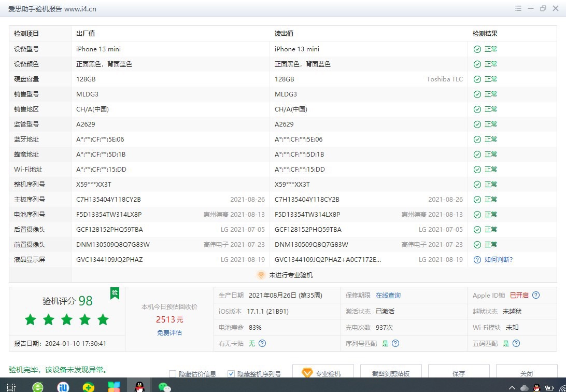Click the 检测项目 column header

click(x=26, y=34)
